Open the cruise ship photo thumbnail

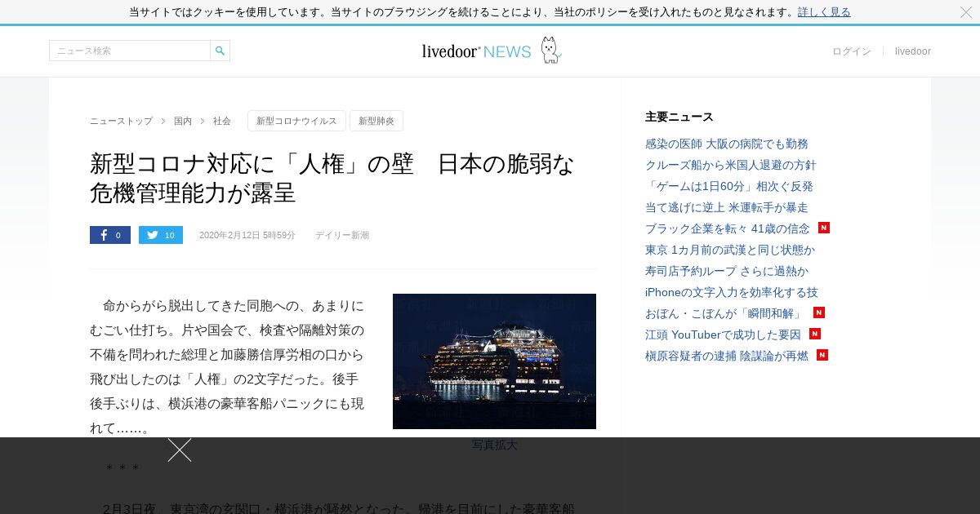point(494,361)
